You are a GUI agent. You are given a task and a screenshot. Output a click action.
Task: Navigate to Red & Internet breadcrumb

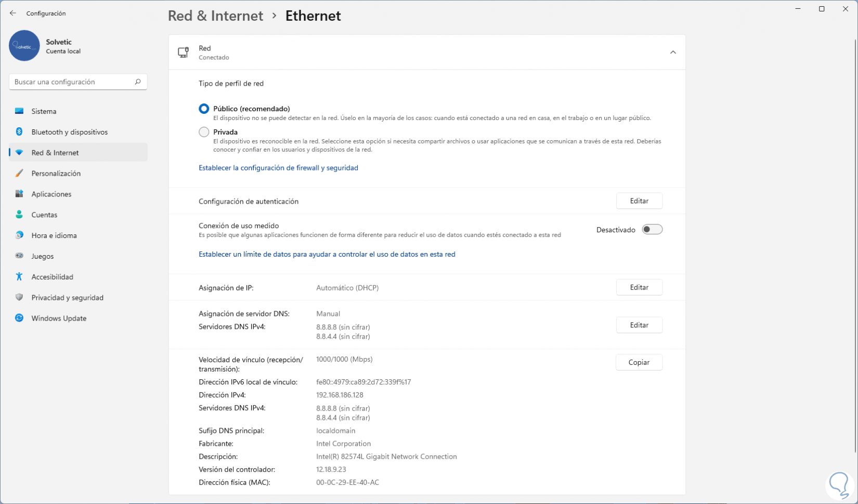point(215,16)
